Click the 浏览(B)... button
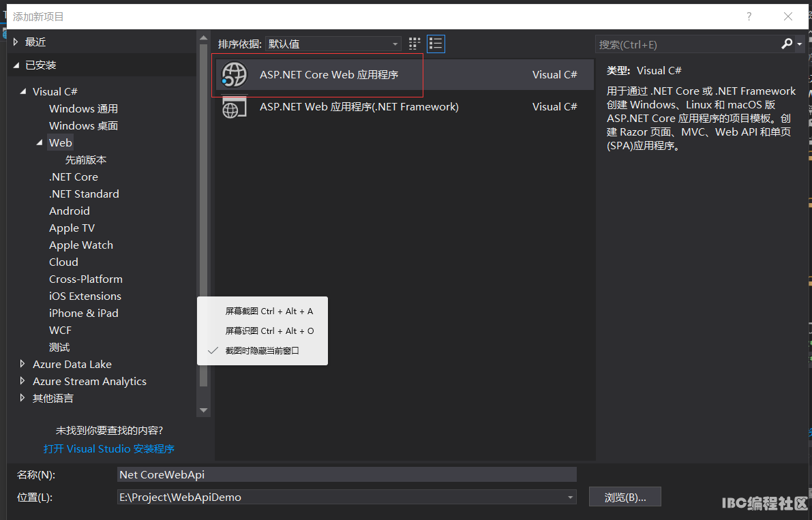The image size is (812, 520). pos(625,498)
